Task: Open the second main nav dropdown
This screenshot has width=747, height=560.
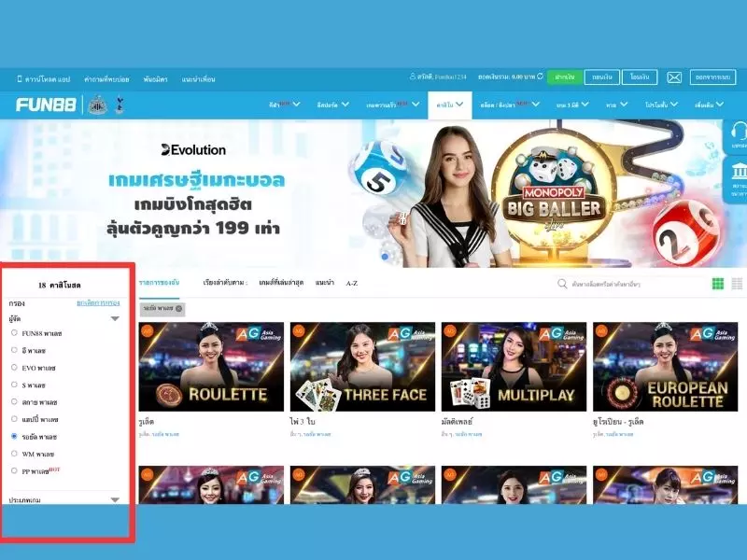Action: pyautogui.click(x=333, y=105)
